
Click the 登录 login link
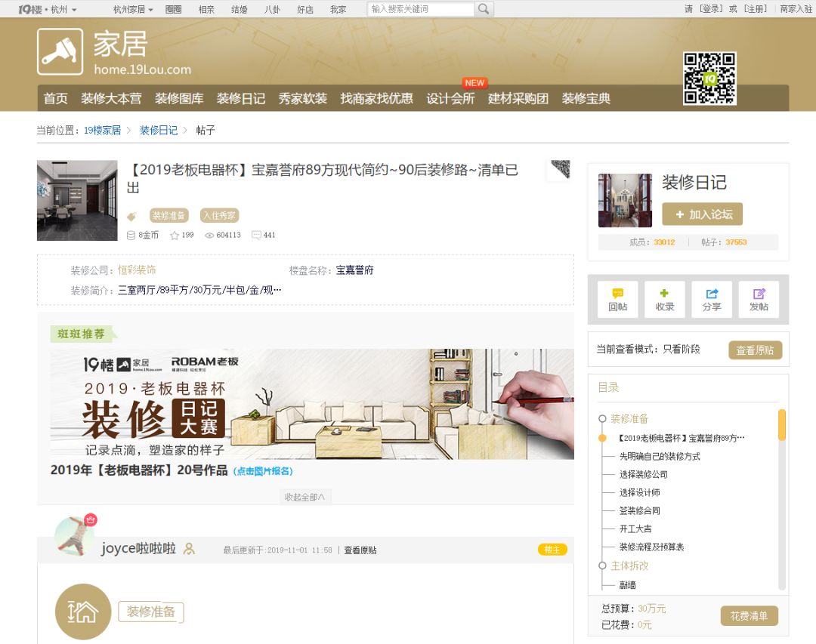pos(711,9)
